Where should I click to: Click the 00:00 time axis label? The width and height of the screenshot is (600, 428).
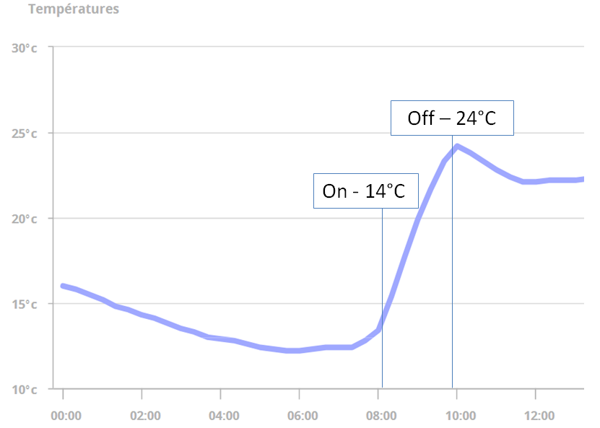coord(66,415)
